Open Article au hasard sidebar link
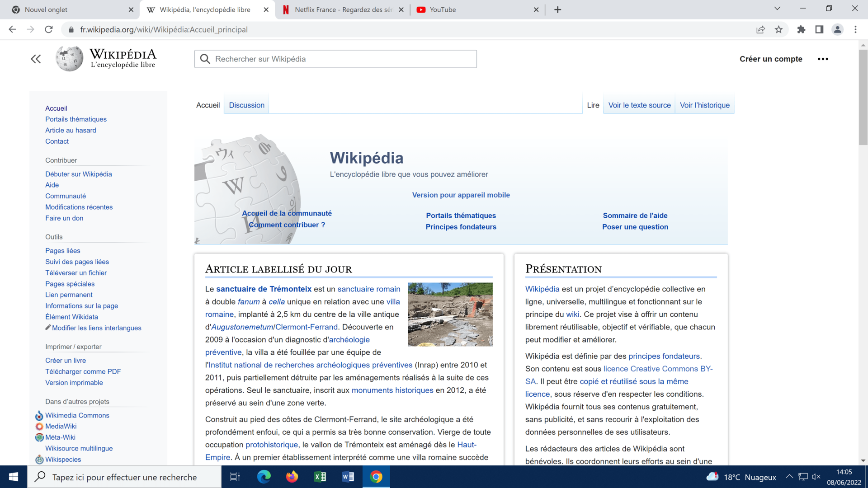 71,130
